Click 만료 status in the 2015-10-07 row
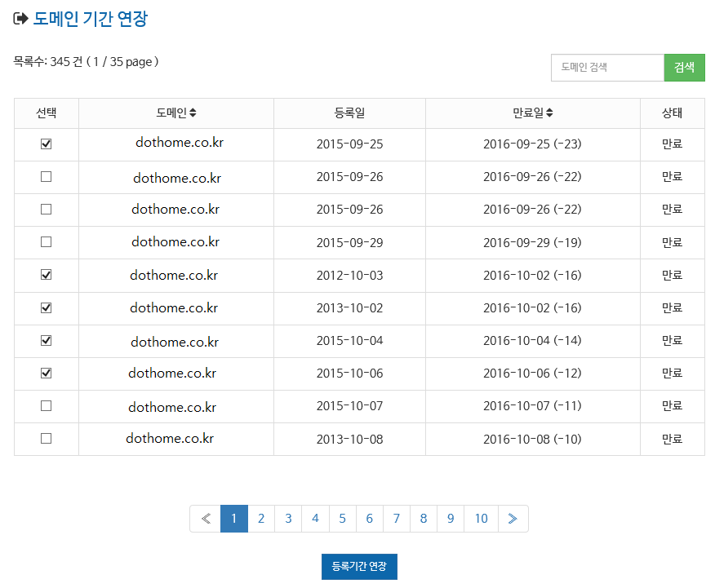This screenshot has height=588, width=715. [672, 405]
